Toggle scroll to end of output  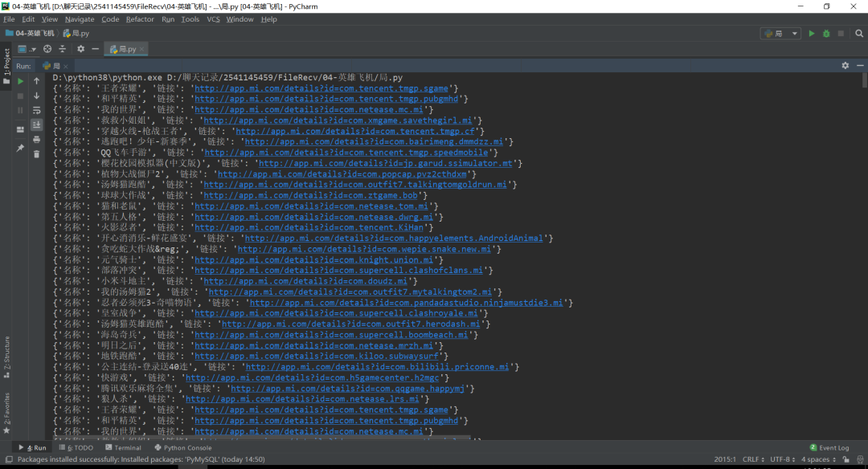point(36,124)
